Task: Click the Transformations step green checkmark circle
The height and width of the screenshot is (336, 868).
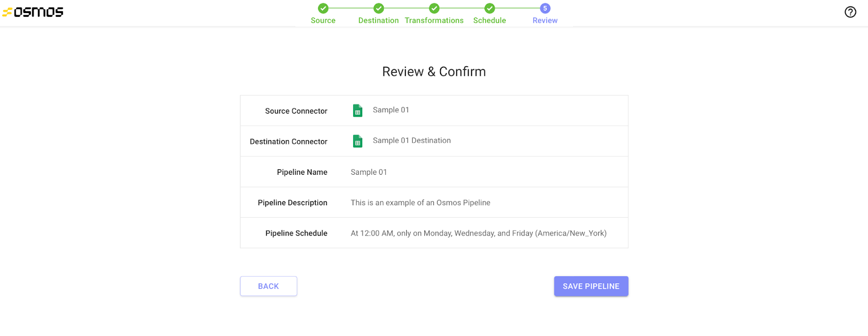Action: [434, 8]
